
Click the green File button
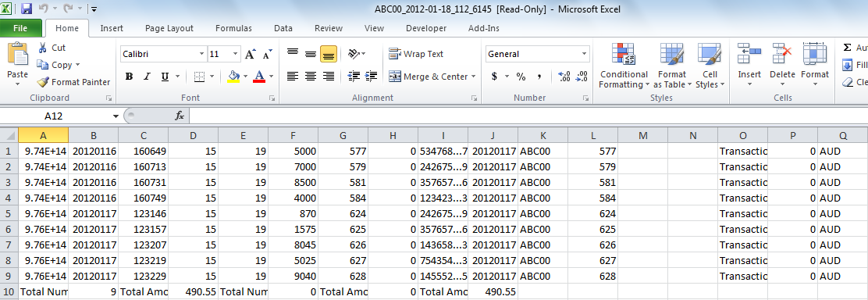coord(20,28)
